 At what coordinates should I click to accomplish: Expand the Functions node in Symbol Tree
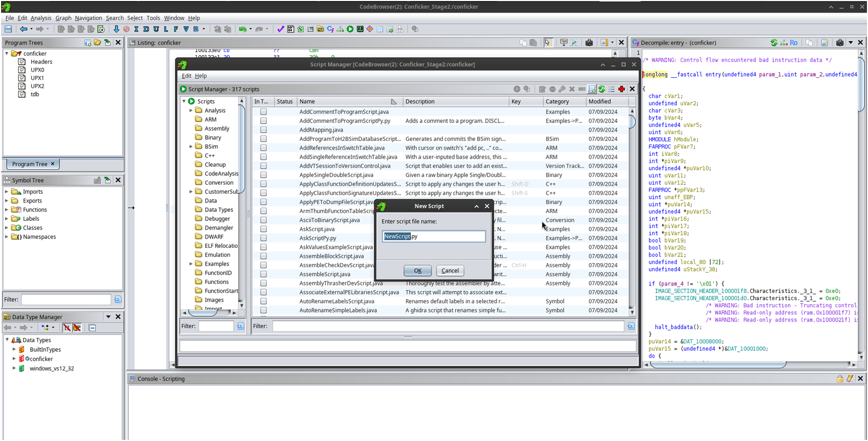point(7,210)
